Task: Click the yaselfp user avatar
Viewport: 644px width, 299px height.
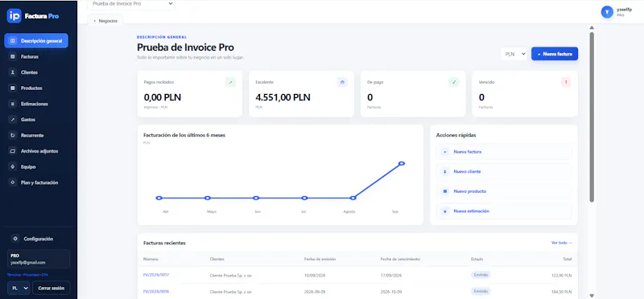Action: [607, 12]
